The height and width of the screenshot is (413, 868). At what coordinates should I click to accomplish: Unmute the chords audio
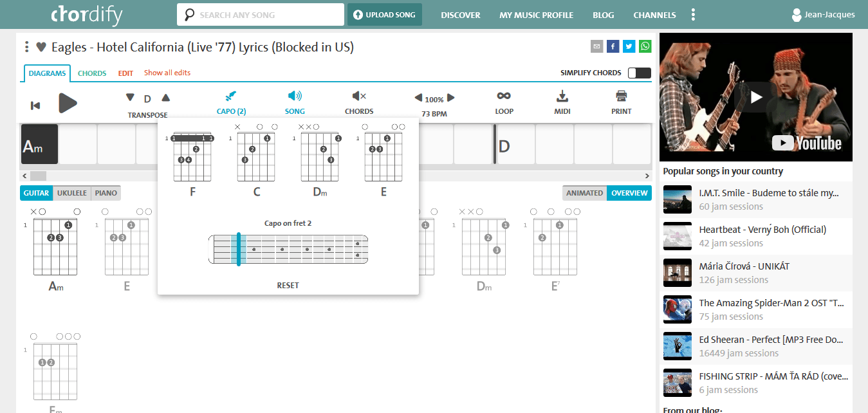click(x=359, y=96)
